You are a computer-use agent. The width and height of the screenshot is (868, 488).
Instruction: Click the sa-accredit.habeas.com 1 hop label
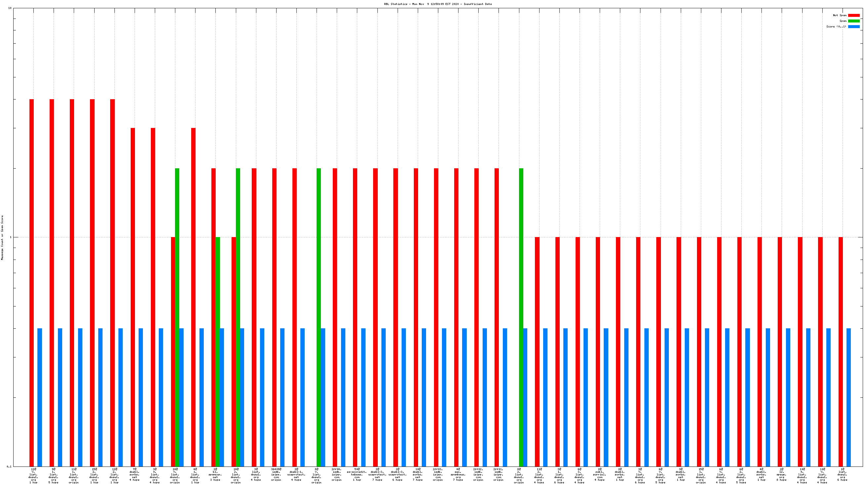coord(357,474)
